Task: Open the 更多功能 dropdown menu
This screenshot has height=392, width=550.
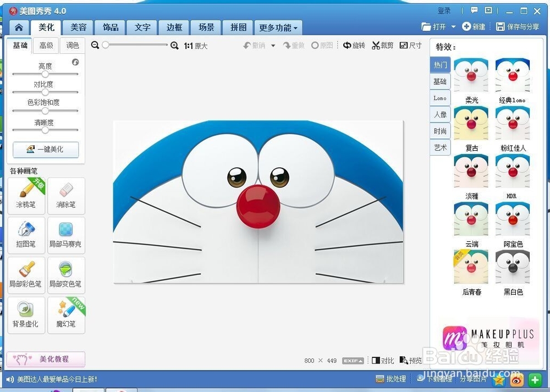Action: (x=278, y=27)
